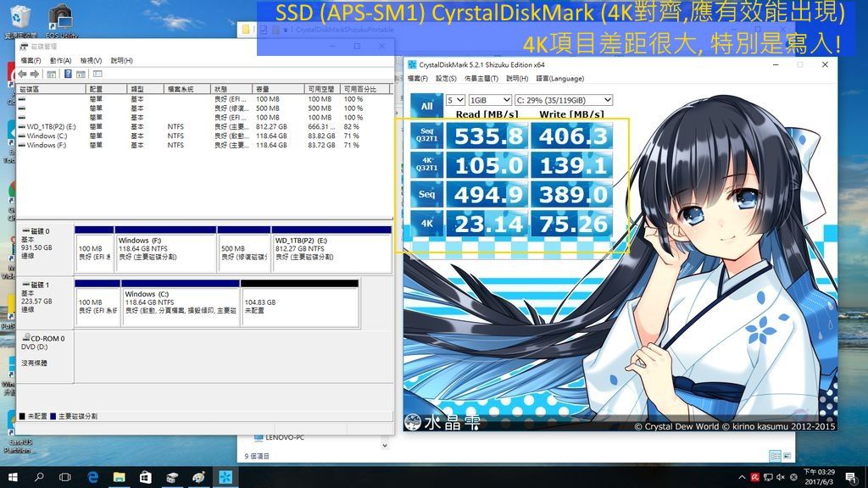Open the test count dropdown showing 5
This screenshot has width=868, height=488.
[x=455, y=100]
